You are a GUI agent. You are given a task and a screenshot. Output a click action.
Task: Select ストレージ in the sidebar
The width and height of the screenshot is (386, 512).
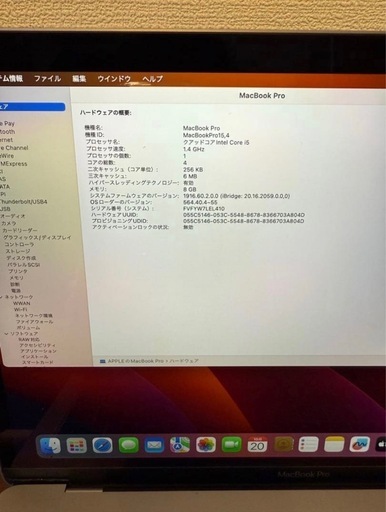[18, 251]
